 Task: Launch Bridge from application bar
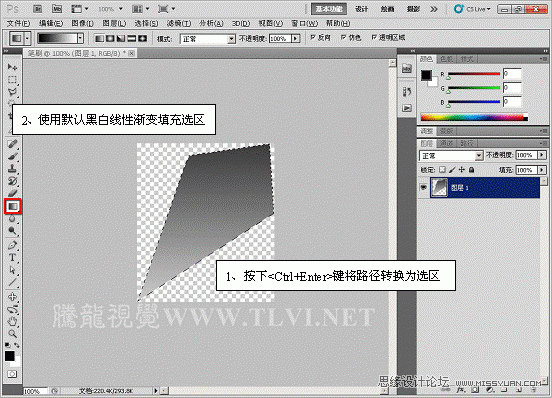tap(38, 9)
